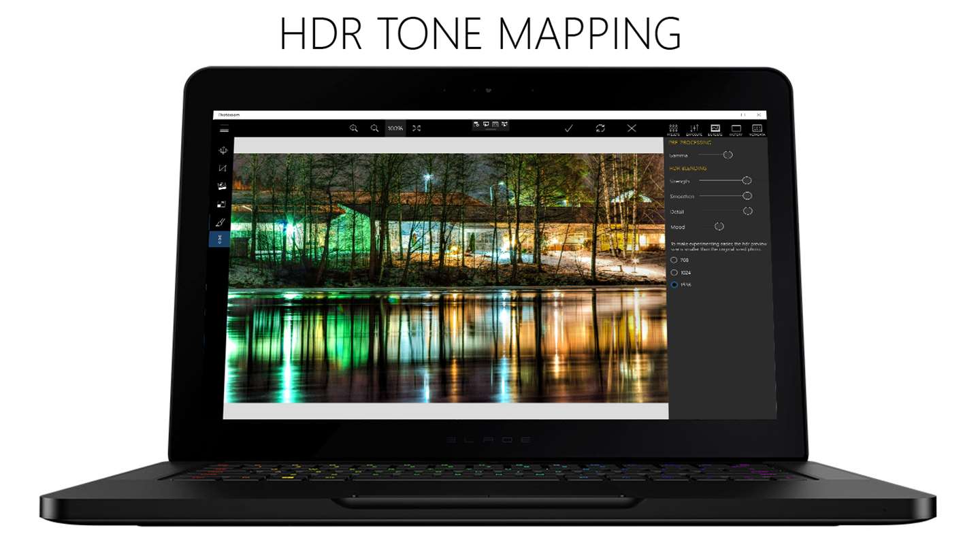
Task: Click the Strength slider handle
Action: pyautogui.click(x=747, y=180)
